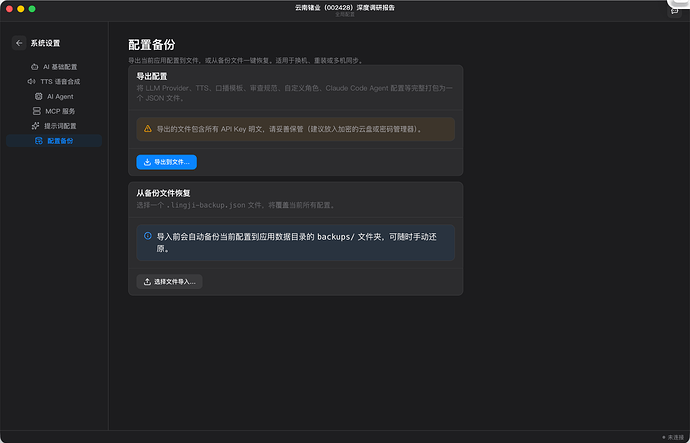The height and width of the screenshot is (443, 690).
Task: Click the 配置备份 page heading
Action: tap(152, 44)
